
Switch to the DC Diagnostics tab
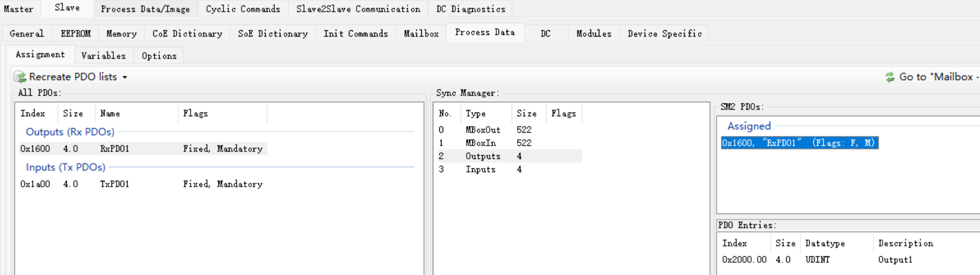click(471, 9)
